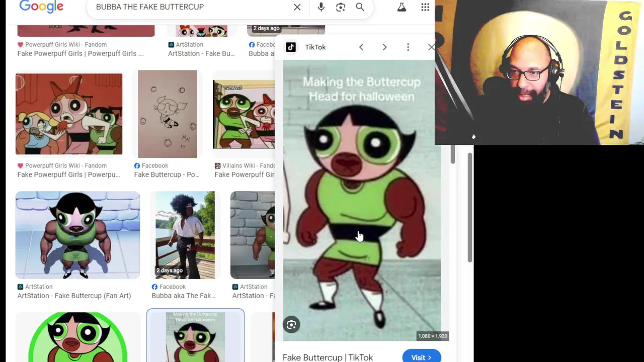Image resolution: width=644 pixels, height=362 pixels.
Task: Open 'Fake Buttercup - Po...' Facebook caption
Action: (x=167, y=174)
